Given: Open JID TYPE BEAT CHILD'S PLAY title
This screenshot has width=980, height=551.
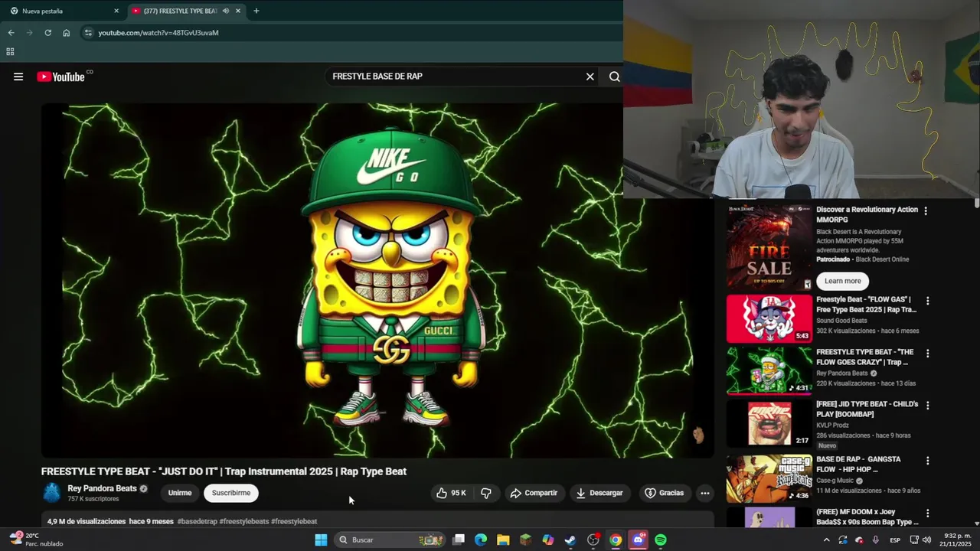Looking at the screenshot, I should [867, 409].
